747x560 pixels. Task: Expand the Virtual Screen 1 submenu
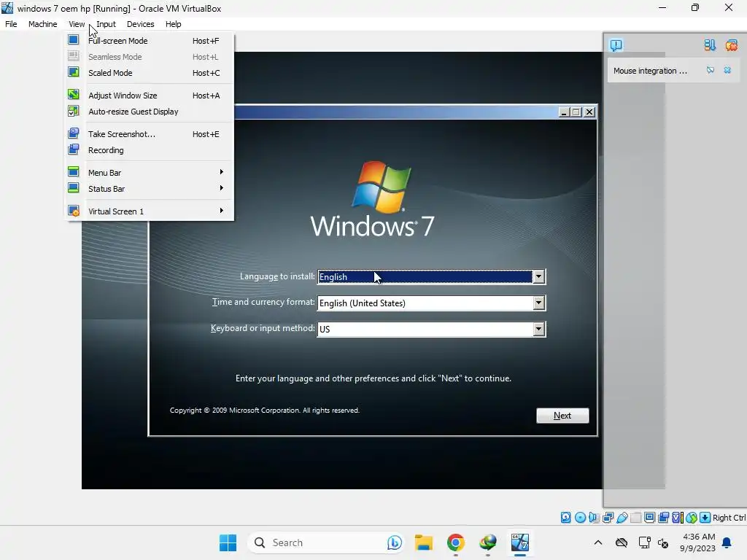(x=149, y=211)
